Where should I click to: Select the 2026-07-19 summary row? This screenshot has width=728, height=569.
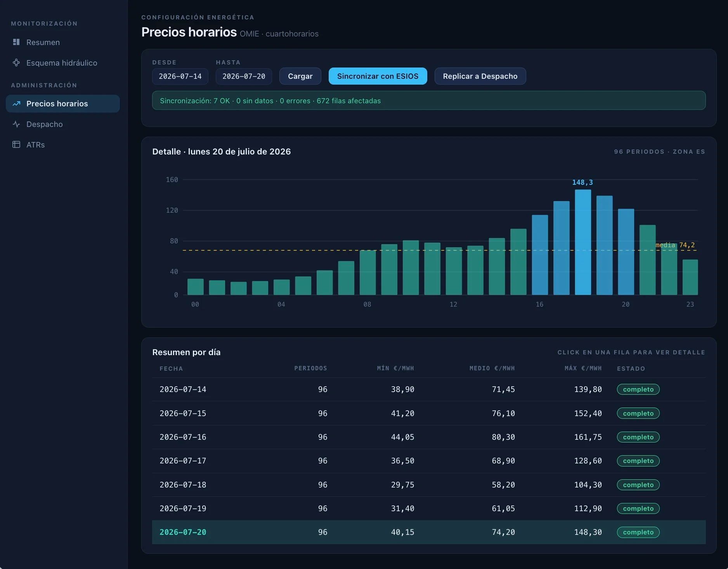click(x=429, y=508)
